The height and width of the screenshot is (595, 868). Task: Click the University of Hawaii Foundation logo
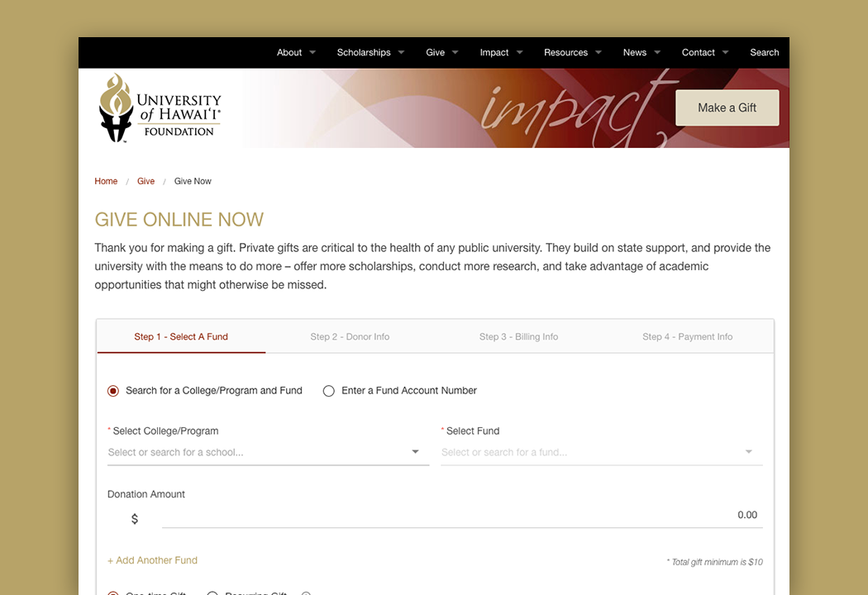(x=160, y=108)
